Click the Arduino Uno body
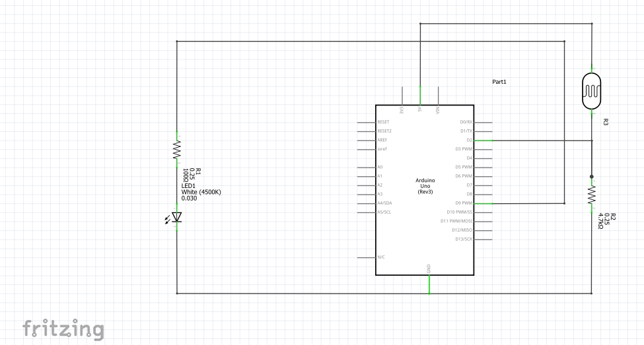This screenshot has width=644, height=345. click(x=425, y=190)
